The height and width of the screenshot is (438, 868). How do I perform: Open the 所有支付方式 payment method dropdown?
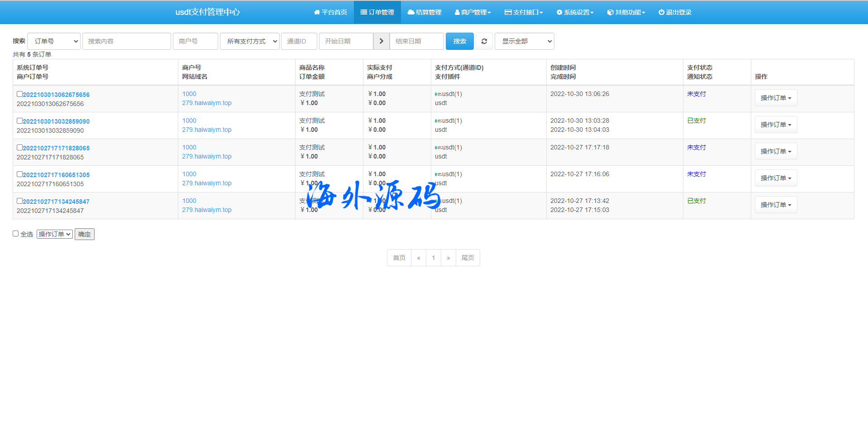tap(249, 41)
